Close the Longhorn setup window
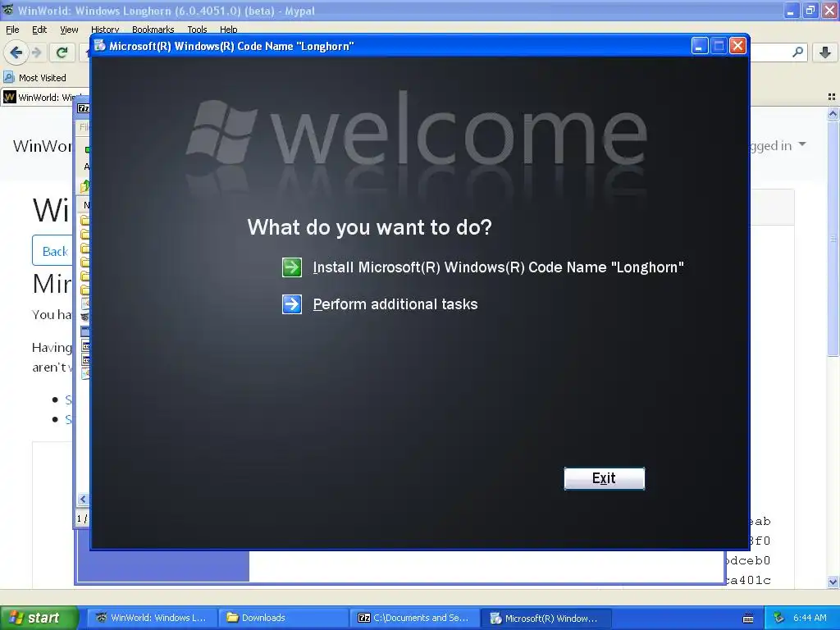840x630 pixels. pos(737,46)
